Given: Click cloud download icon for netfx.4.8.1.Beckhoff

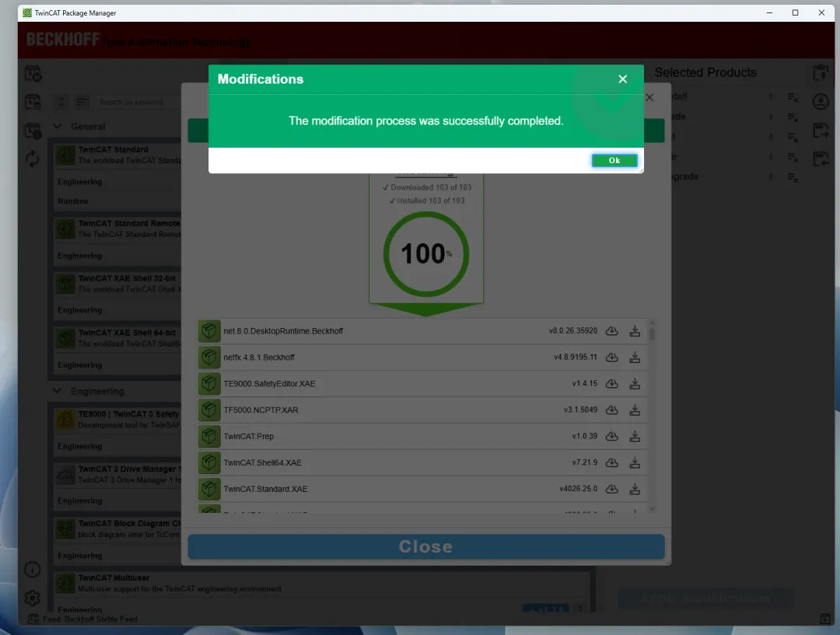Looking at the screenshot, I should pos(612,357).
